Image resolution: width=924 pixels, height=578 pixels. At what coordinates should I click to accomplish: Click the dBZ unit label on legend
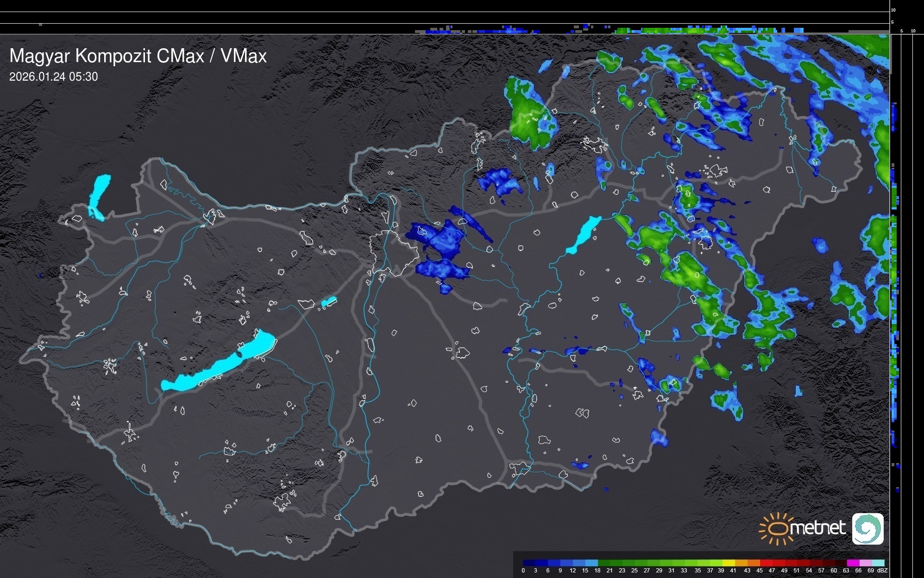882,571
